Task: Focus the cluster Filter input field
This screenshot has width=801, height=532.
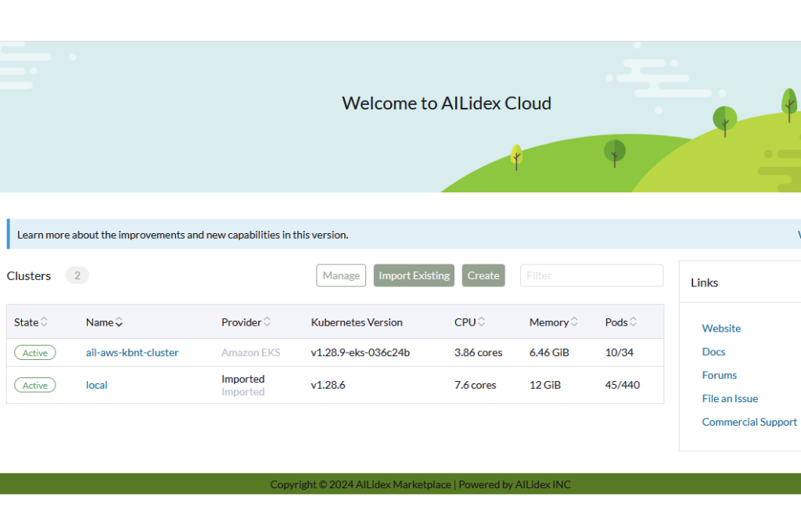Action: pyautogui.click(x=591, y=275)
